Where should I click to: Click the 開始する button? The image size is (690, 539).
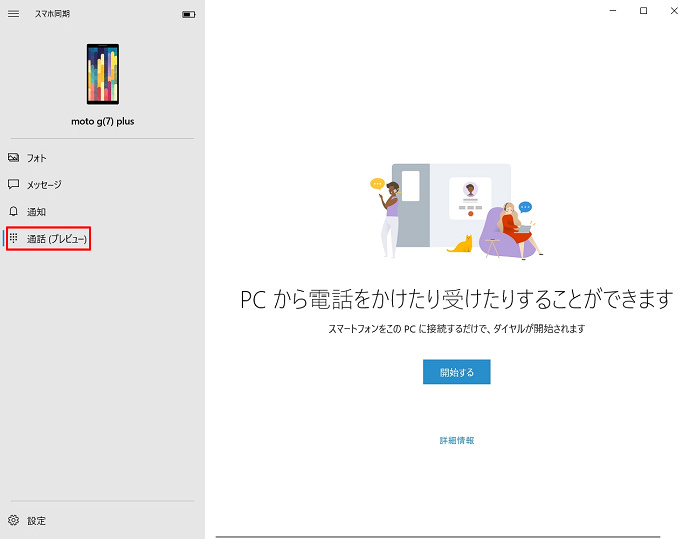point(456,372)
